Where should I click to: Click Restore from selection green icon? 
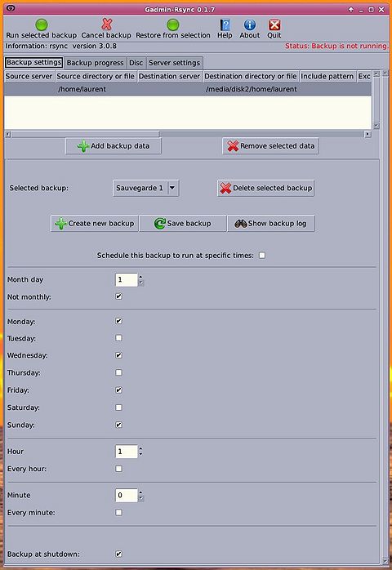173,24
